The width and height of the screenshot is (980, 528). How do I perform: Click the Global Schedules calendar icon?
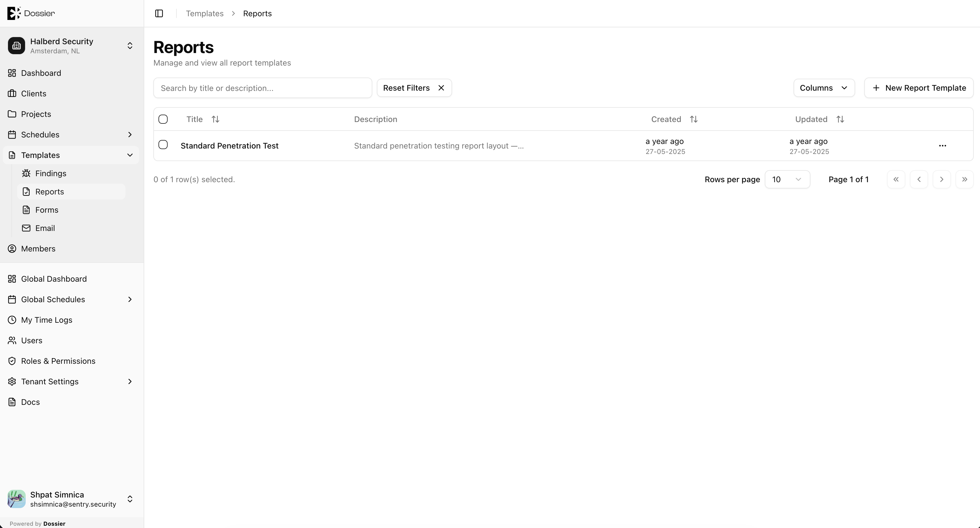click(x=12, y=300)
